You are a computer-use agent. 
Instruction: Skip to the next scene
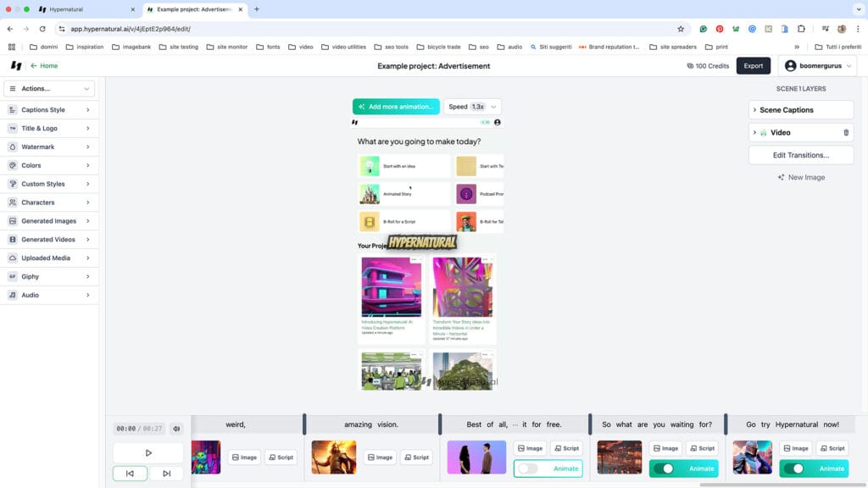pyautogui.click(x=166, y=474)
